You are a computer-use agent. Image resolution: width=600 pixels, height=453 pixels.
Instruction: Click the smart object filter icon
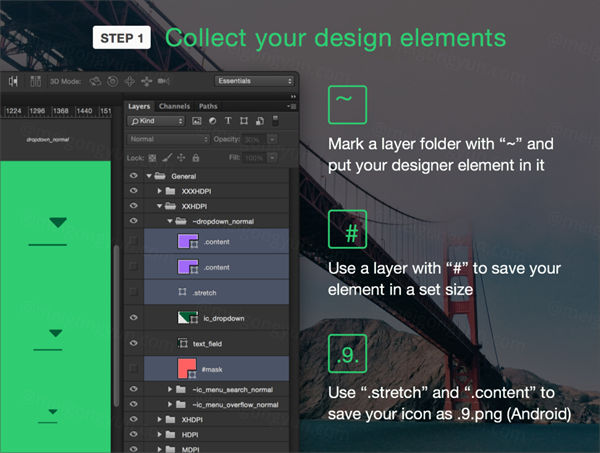257,122
